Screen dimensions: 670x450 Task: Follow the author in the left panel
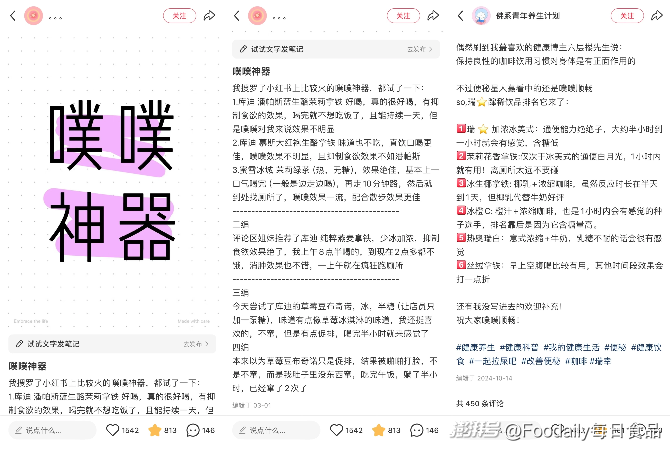coord(179,16)
